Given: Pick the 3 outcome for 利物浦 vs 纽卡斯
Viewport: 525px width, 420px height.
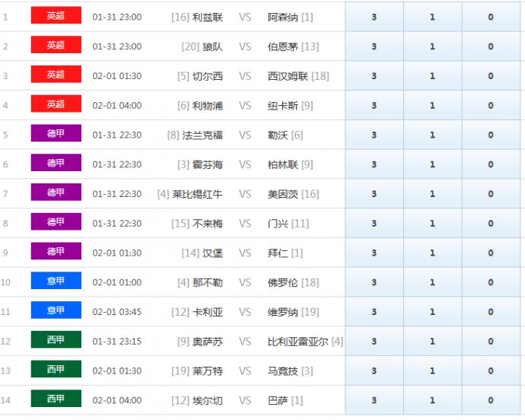Looking at the screenshot, I should pos(374,106).
